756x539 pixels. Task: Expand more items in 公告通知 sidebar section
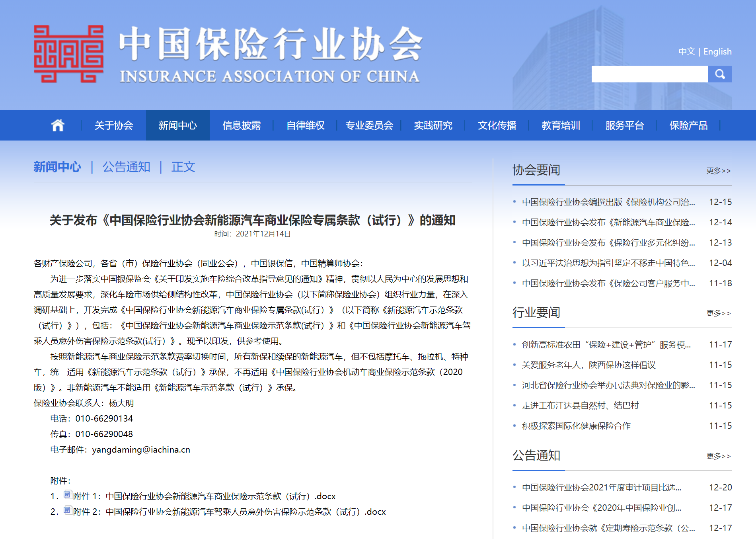[x=718, y=456]
